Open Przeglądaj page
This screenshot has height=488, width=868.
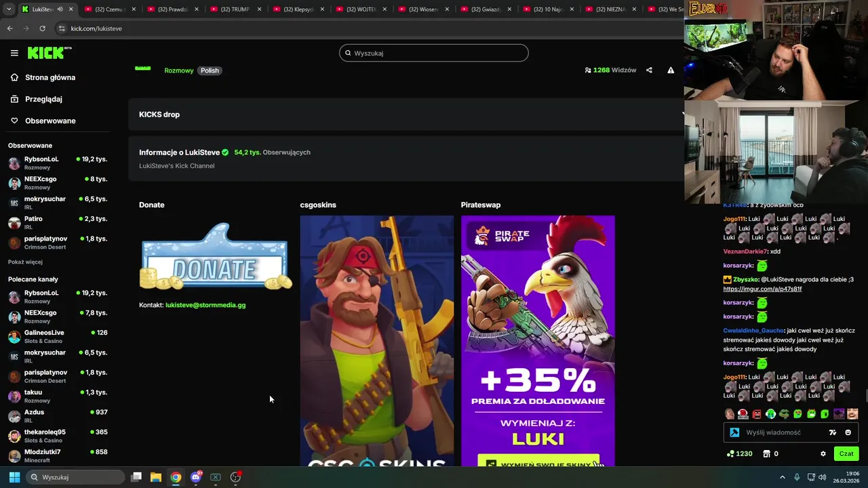point(43,99)
